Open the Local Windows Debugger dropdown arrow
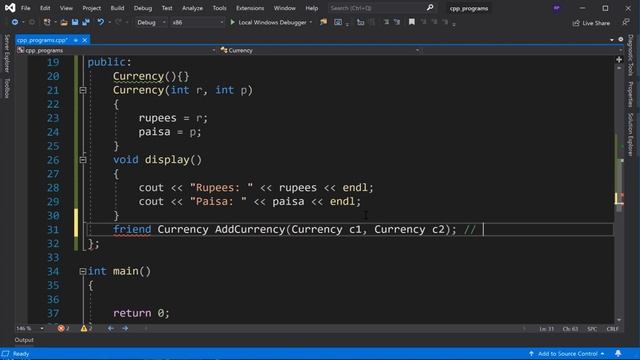 311,22
